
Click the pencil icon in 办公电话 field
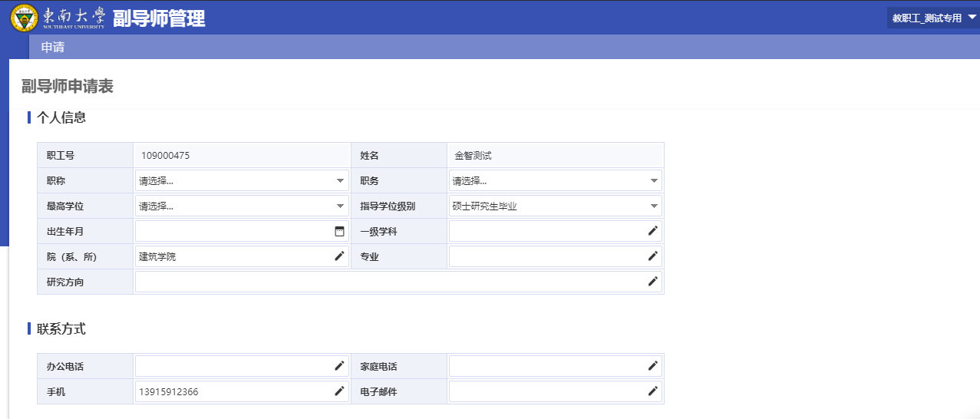339,366
